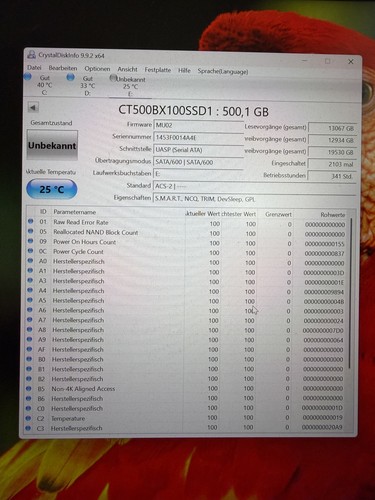
Task: Open the Festplatte menu
Action: pos(158,70)
